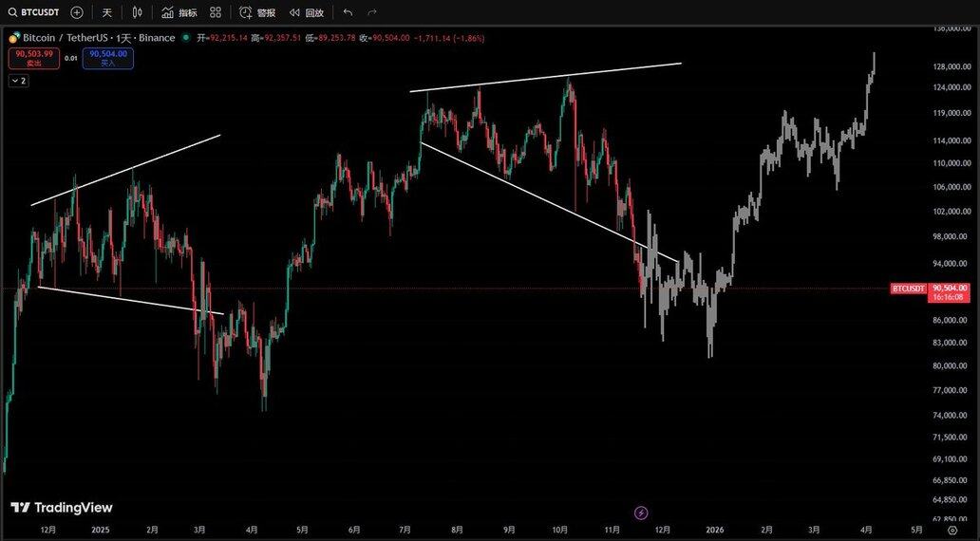This screenshot has width=980, height=541.
Task: Open the 天 timeframe interval dropdown
Action: click(107, 12)
